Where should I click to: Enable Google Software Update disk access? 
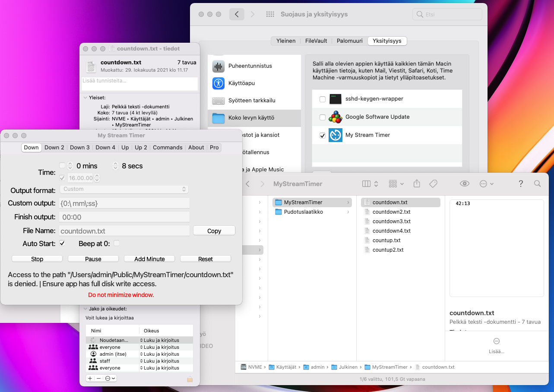tap(322, 117)
